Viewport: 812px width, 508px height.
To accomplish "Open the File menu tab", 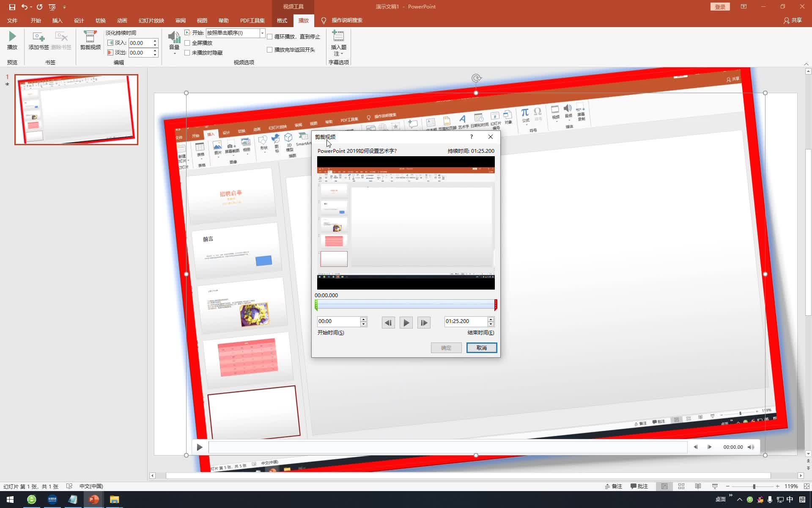I will [12, 20].
